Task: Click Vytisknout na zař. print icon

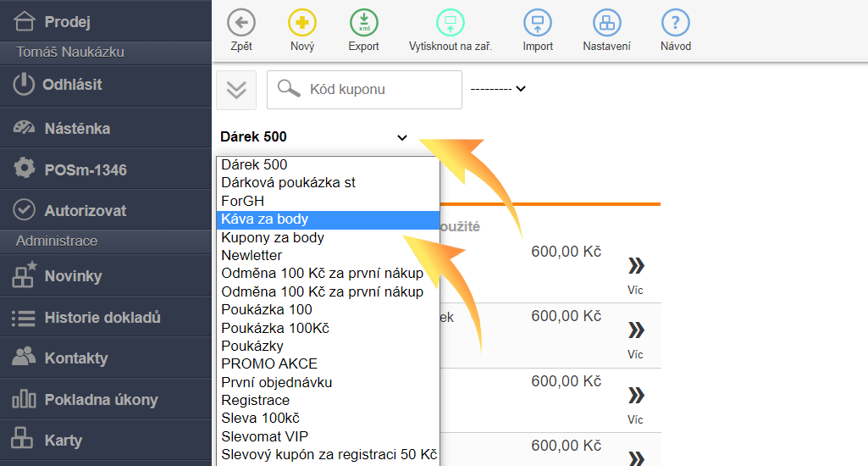Action: pos(450,23)
